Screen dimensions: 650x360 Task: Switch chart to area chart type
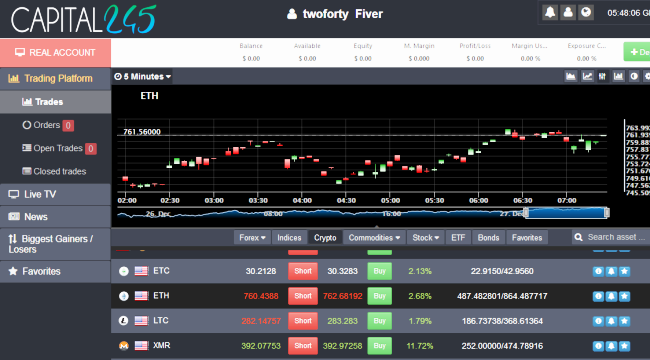pyautogui.click(x=571, y=76)
